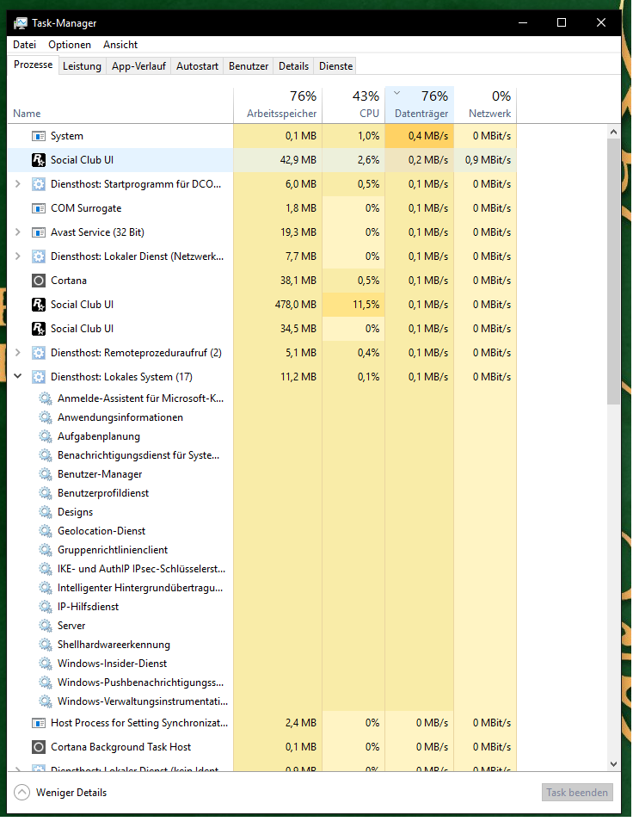The height and width of the screenshot is (840, 633).
Task: Click the process list scroll down arrow
Action: [x=614, y=764]
